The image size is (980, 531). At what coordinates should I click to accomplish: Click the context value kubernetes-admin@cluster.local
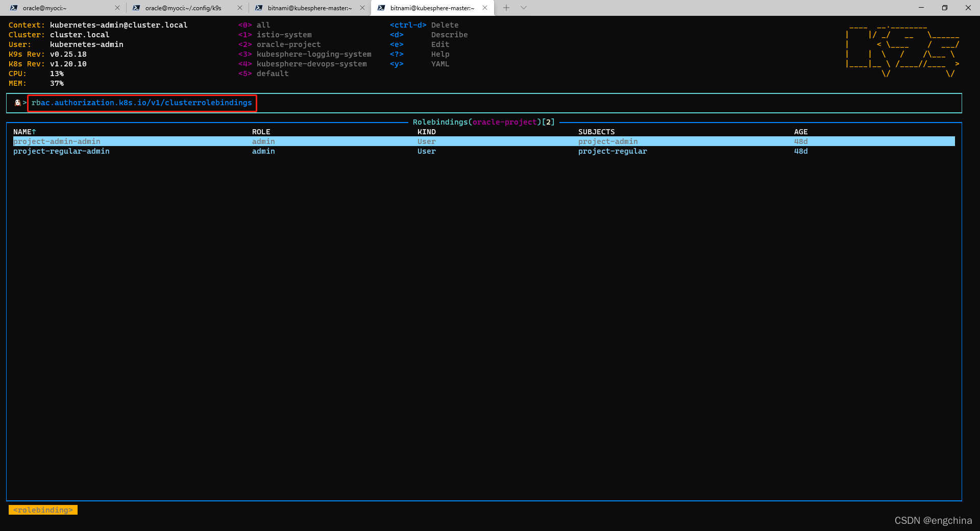(118, 25)
